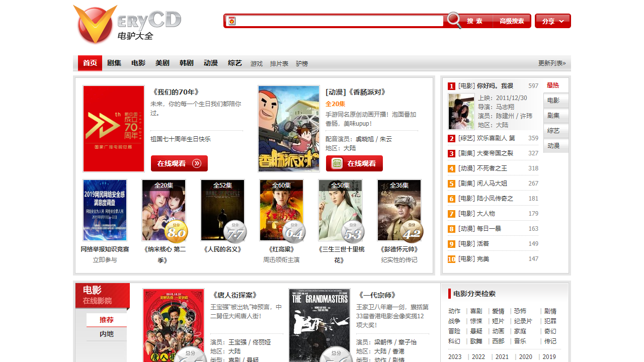Select the 推荐 tab in 电影 section
Image resolution: width=644 pixels, height=362 pixels.
(x=107, y=320)
